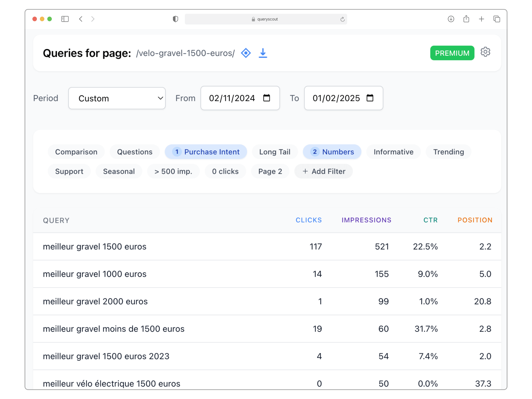Click the PREMIUM button
This screenshot has width=532, height=399.
452,53
